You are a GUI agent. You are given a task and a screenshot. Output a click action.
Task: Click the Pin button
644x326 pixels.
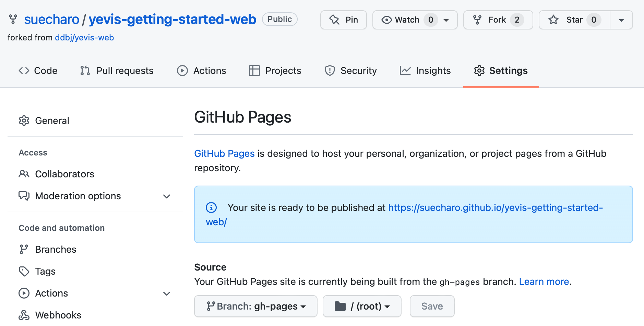(x=344, y=20)
